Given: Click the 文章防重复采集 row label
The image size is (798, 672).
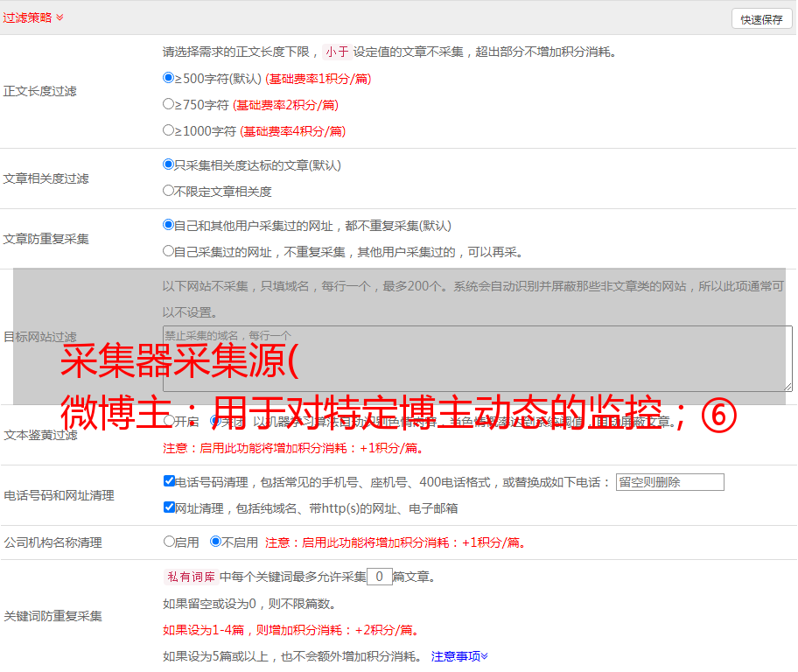Looking at the screenshot, I should pos(45,239).
